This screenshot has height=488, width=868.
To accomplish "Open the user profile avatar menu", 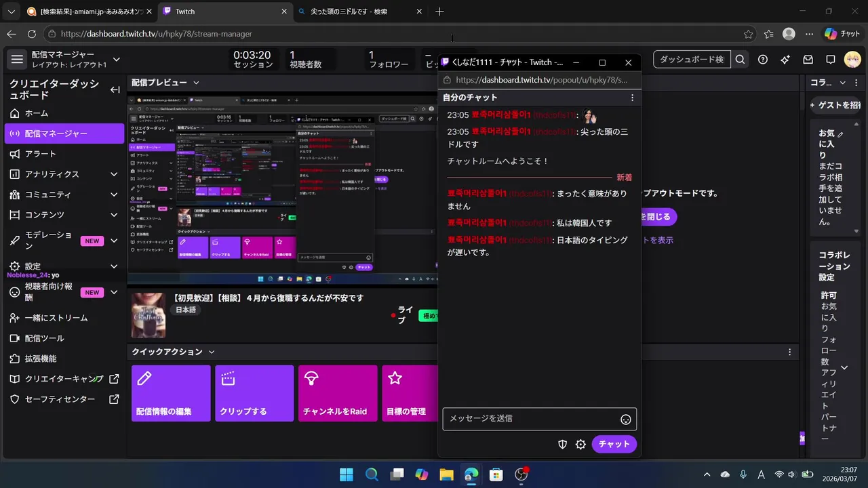I will (852, 60).
